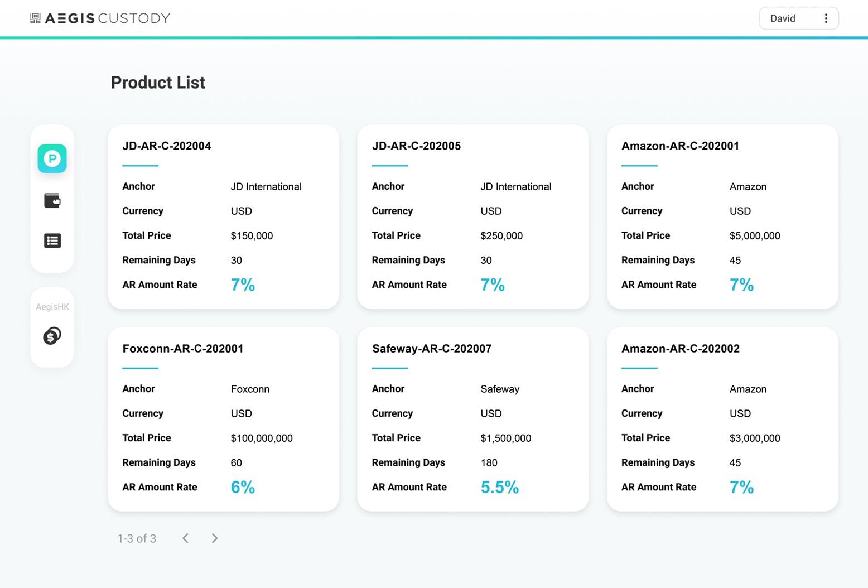868x588 pixels.
Task: Open the Products sidebar icon (P)
Action: 52,158
